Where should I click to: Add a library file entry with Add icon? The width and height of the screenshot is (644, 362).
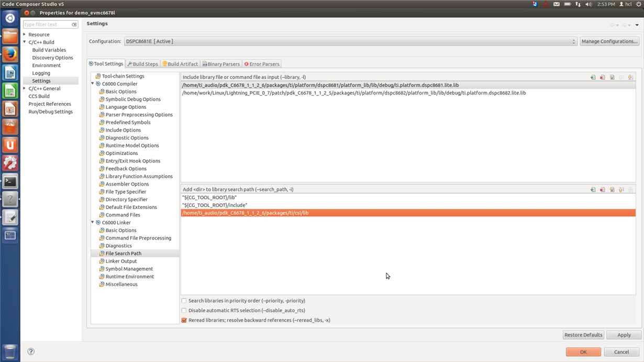click(x=593, y=77)
